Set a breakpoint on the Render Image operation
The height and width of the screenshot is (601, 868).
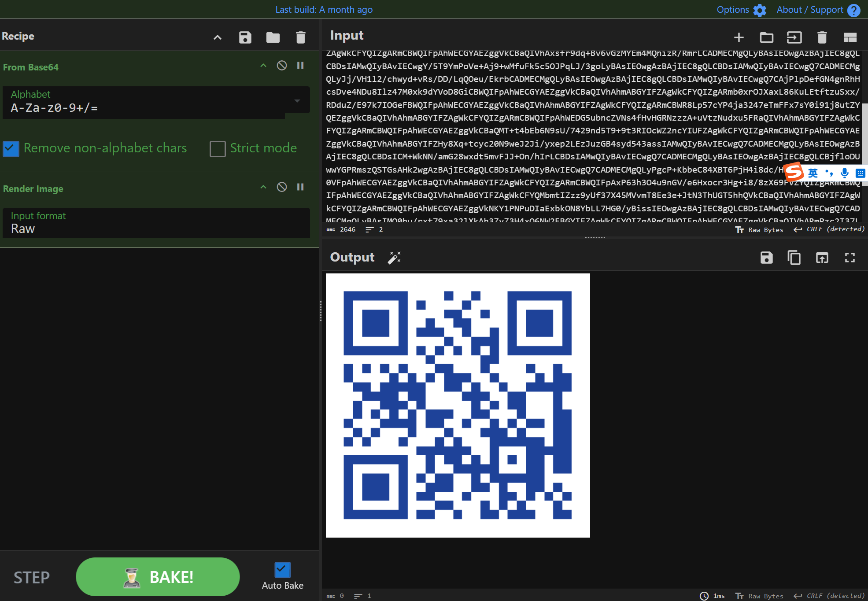300,187
